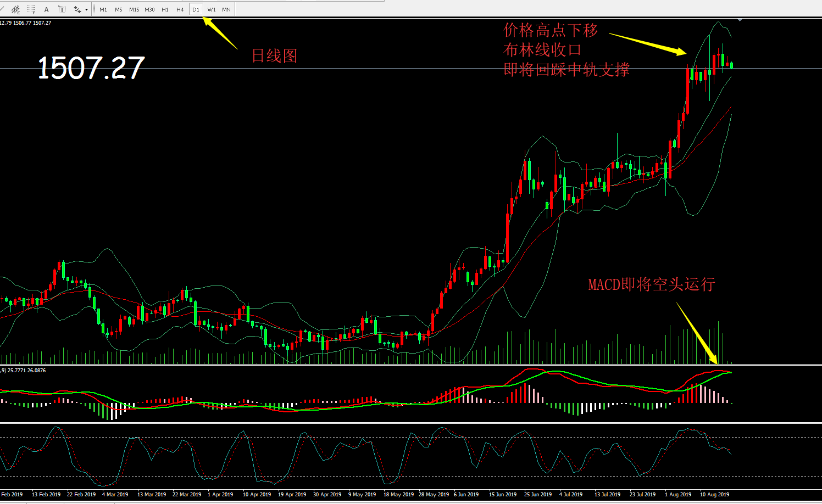Switch chart to W1 weekly timeframe
This screenshot has height=504, width=822.
[212, 9]
